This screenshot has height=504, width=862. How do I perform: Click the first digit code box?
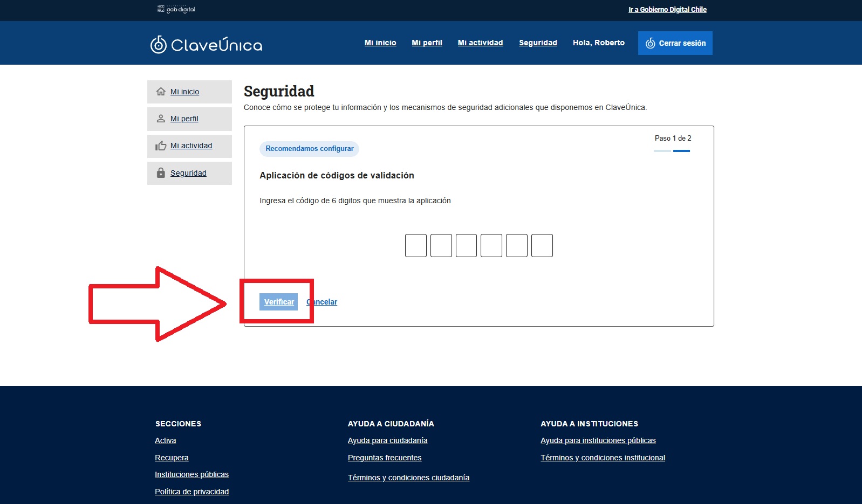point(416,245)
